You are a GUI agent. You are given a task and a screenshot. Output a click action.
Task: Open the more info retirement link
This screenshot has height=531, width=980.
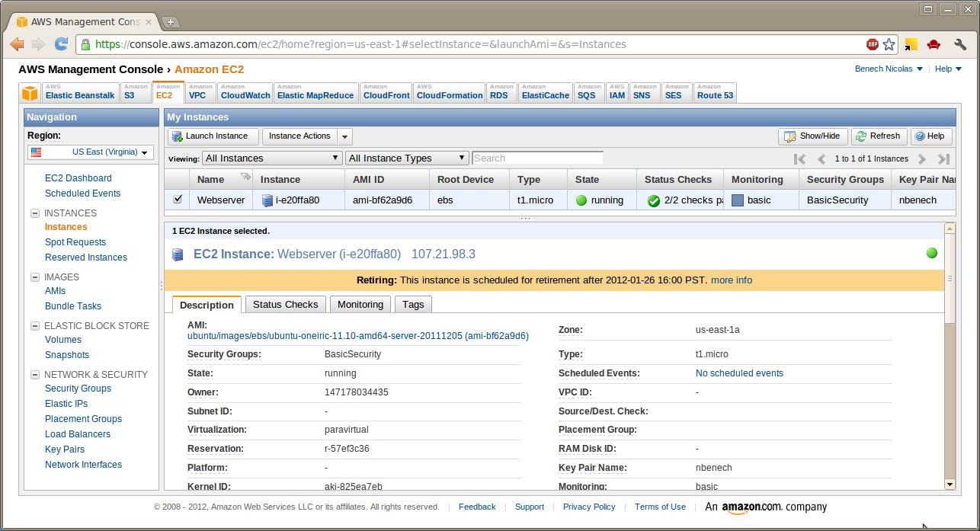pyautogui.click(x=730, y=280)
